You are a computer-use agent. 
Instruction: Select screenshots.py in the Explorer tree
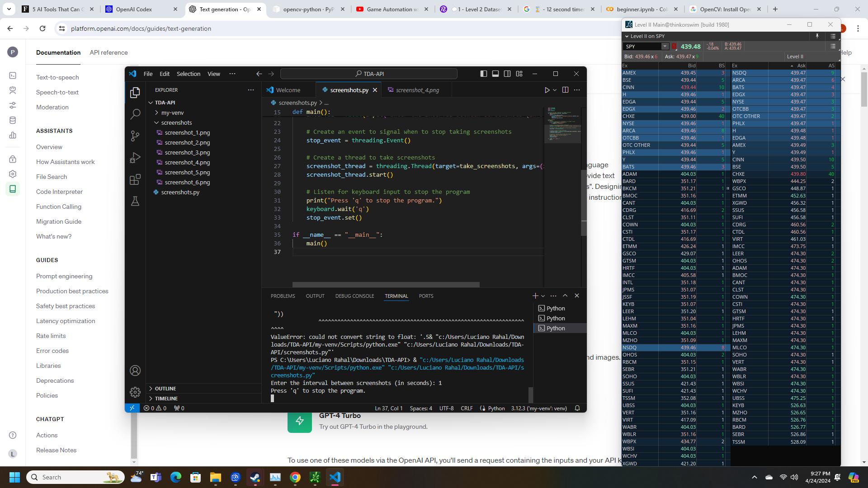(180, 192)
